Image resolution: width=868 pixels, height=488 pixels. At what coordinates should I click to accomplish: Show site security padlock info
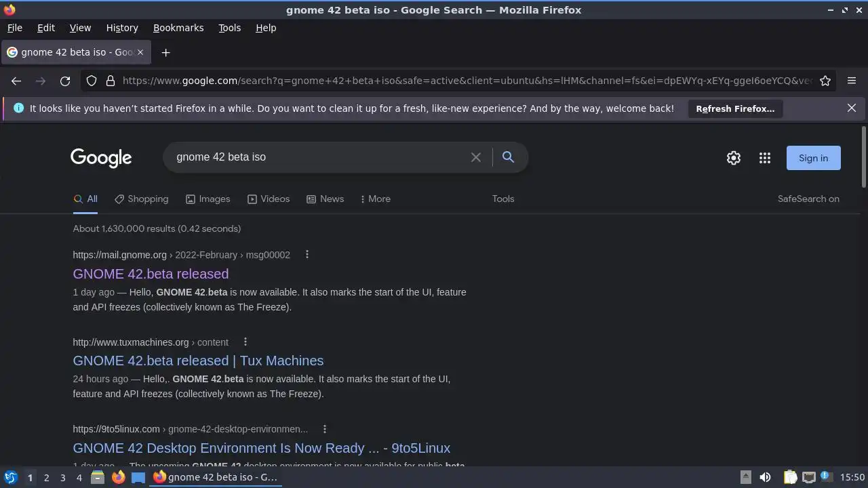pyautogui.click(x=111, y=81)
